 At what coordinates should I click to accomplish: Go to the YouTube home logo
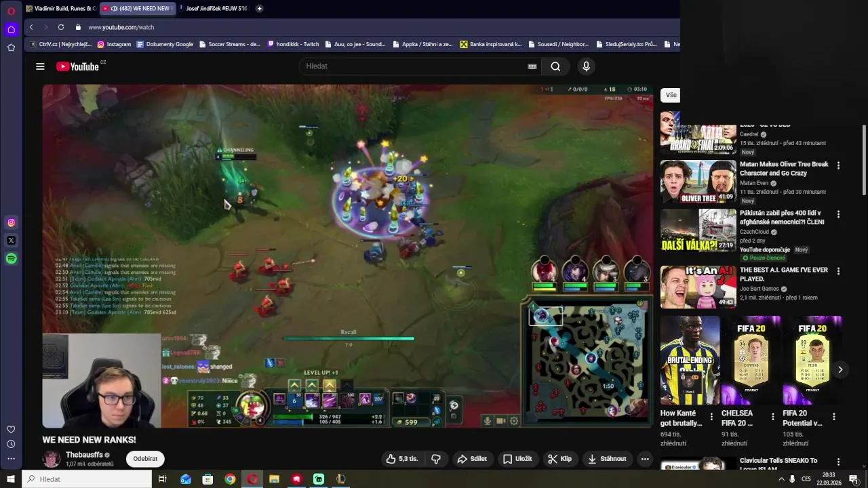(77, 66)
